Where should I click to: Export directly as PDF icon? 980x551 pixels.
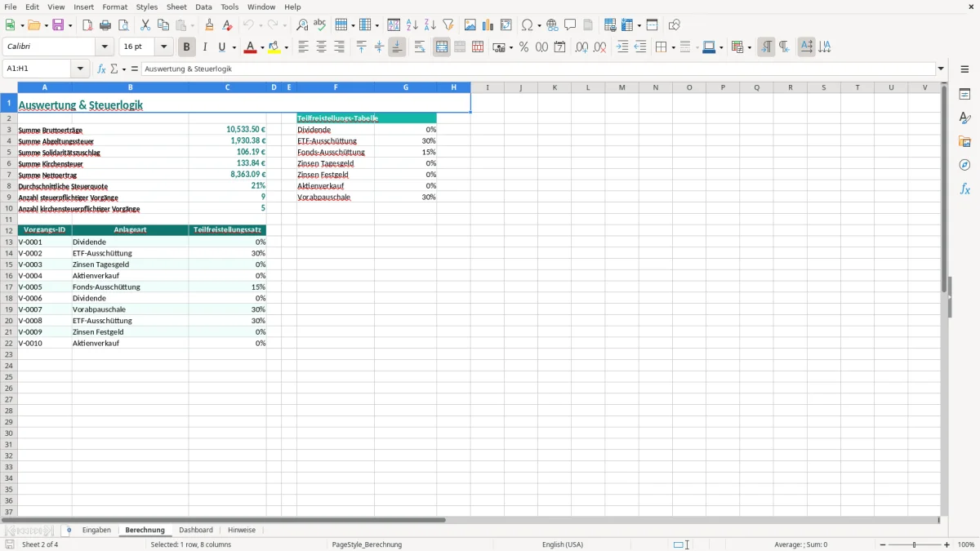tap(87, 25)
